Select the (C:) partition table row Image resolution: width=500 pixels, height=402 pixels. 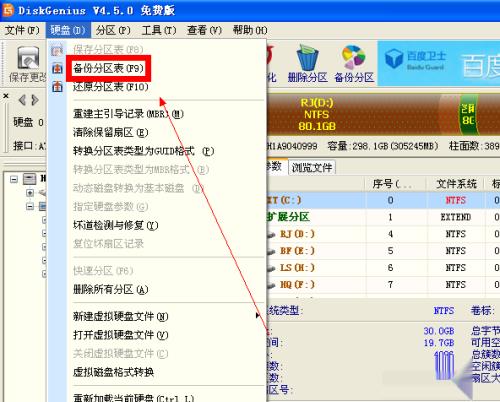(x=383, y=200)
